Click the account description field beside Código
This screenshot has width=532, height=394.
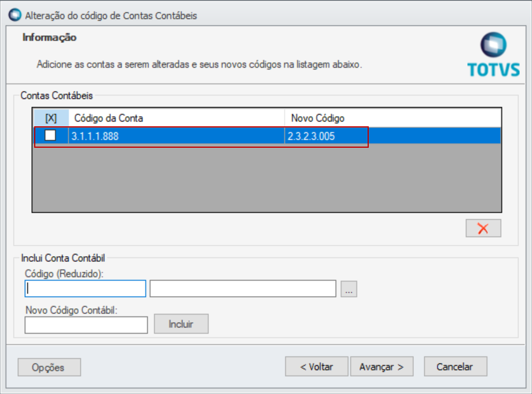243,289
